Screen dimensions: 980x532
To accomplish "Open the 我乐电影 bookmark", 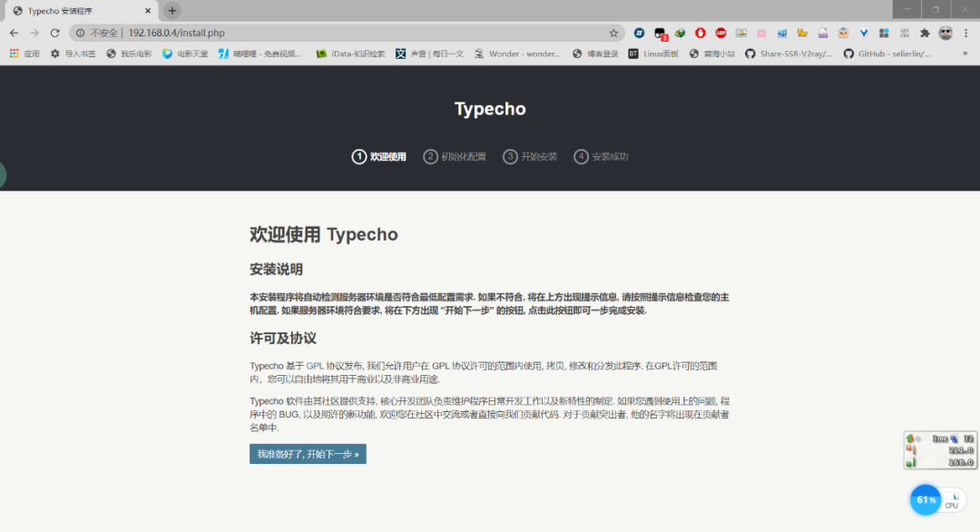I will point(129,54).
